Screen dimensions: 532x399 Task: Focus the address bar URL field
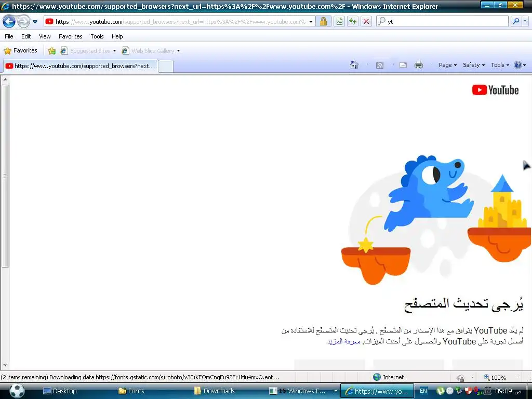tap(180, 22)
